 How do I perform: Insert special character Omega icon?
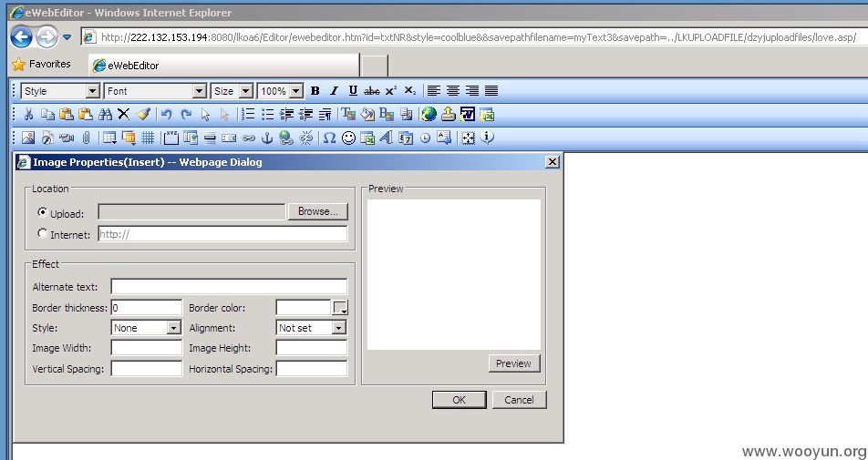pos(329,138)
